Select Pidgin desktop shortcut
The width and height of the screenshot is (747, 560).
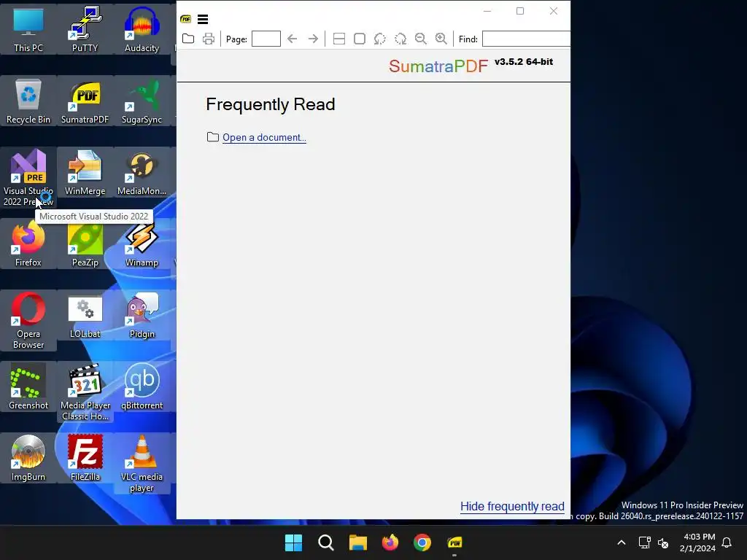142,315
